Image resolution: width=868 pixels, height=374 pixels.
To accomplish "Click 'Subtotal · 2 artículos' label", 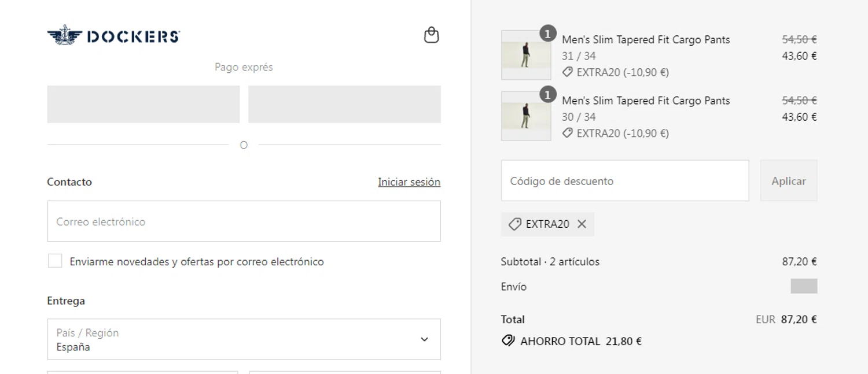I will click(550, 262).
